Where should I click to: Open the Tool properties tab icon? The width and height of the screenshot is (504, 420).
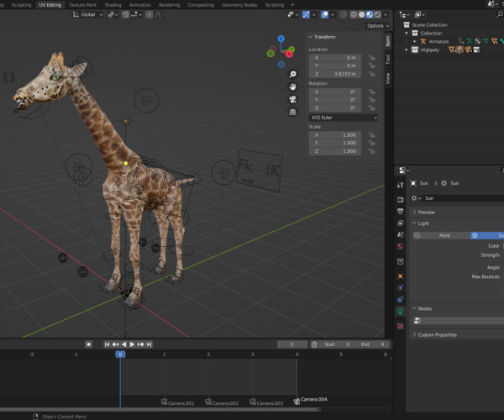pos(400,185)
